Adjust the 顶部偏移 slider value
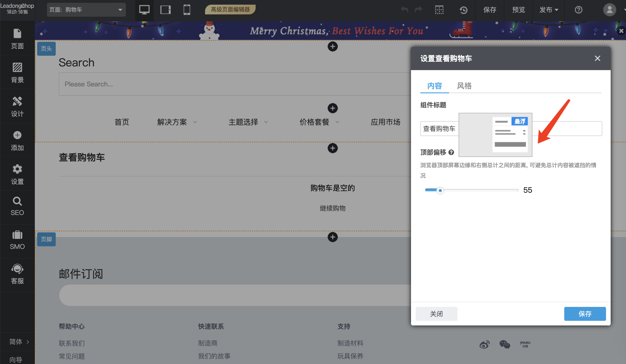The width and height of the screenshot is (626, 364). pos(441,190)
